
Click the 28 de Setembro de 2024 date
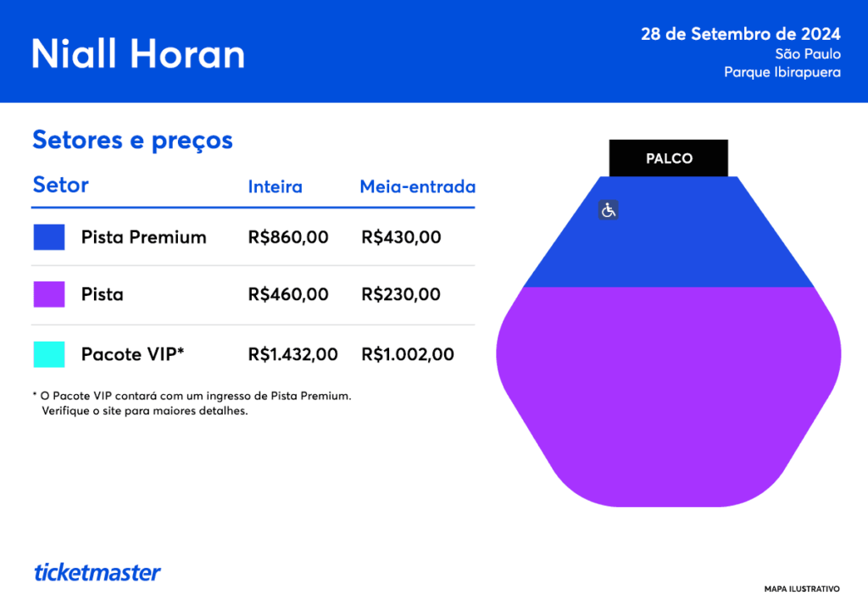[741, 35]
